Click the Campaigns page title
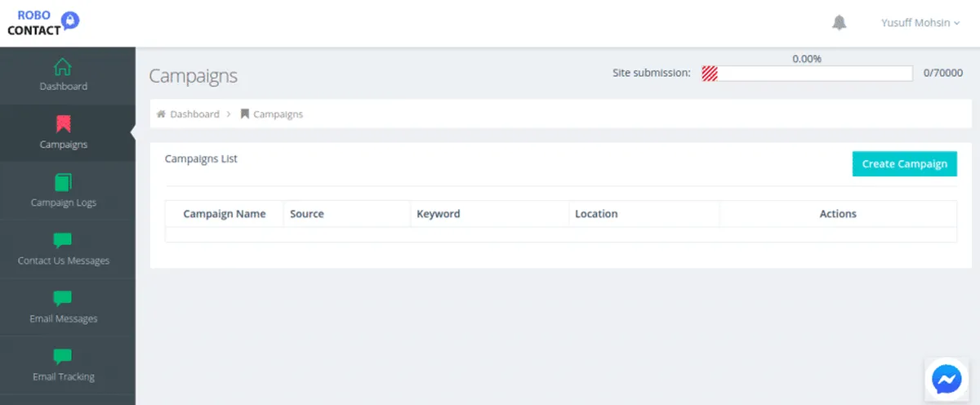 pos(194,76)
